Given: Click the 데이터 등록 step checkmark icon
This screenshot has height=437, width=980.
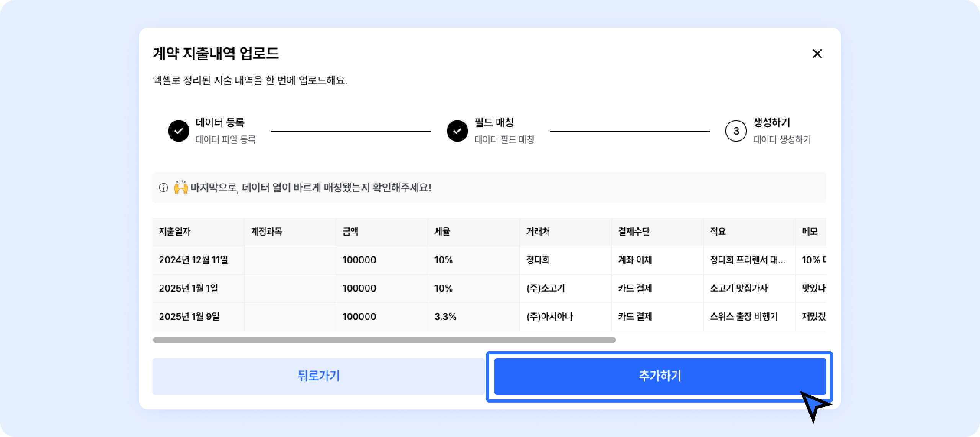Looking at the screenshot, I should [x=179, y=131].
